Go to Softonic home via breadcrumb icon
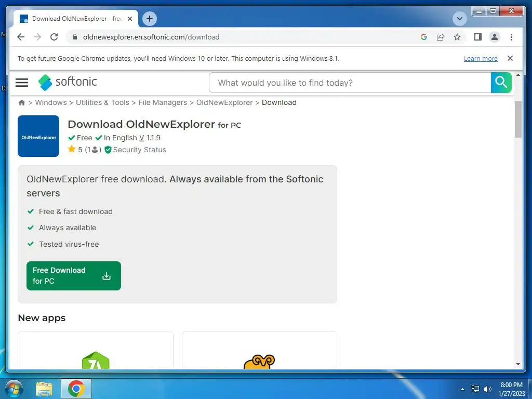The image size is (532, 399). (x=22, y=102)
